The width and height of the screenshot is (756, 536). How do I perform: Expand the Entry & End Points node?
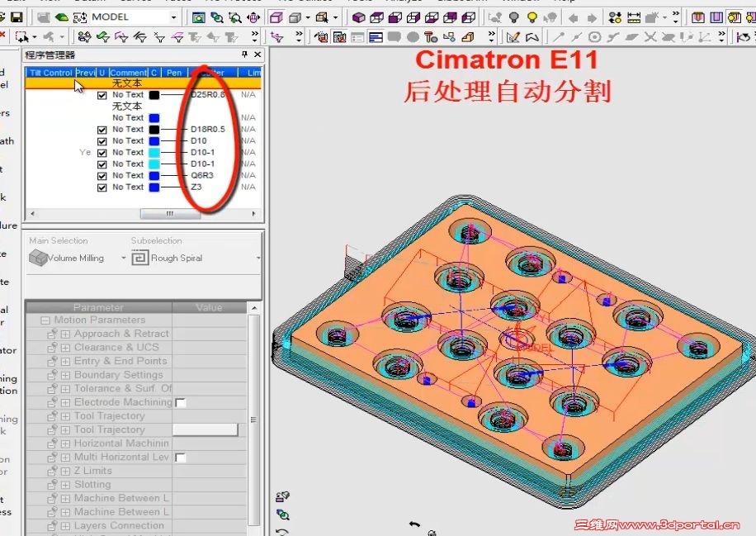tap(65, 362)
